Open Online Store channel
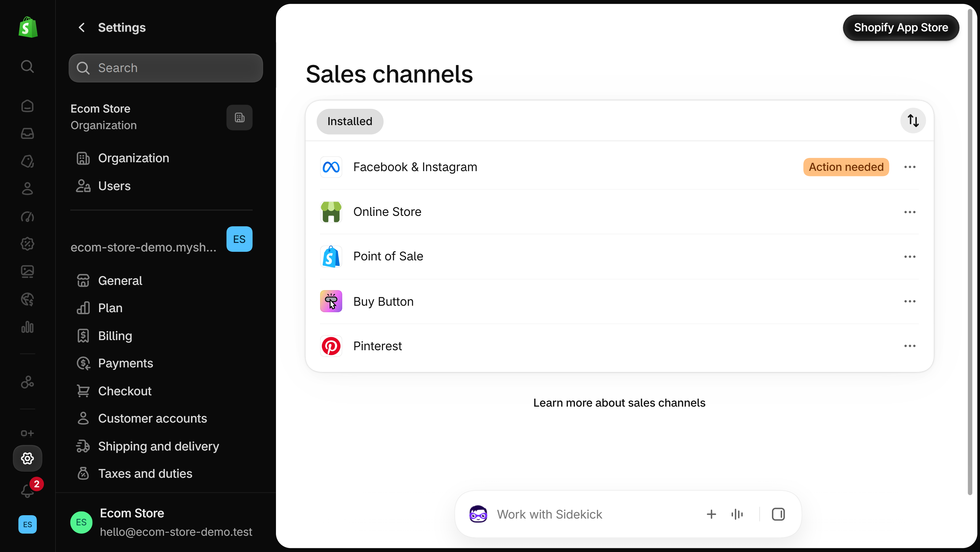The width and height of the screenshot is (980, 552). 619,212
